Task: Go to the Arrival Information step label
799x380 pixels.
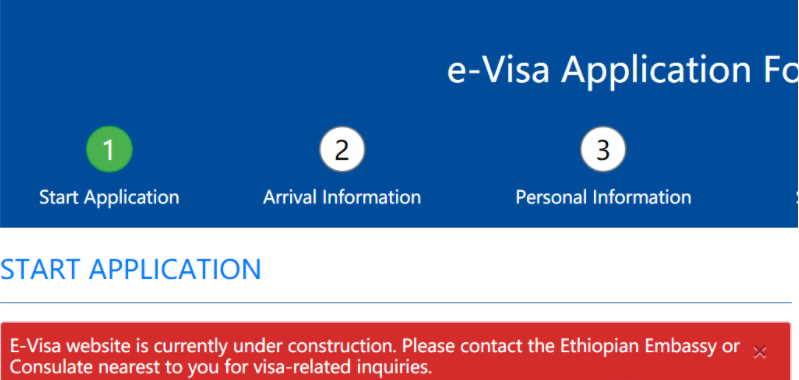Action: 342,198
